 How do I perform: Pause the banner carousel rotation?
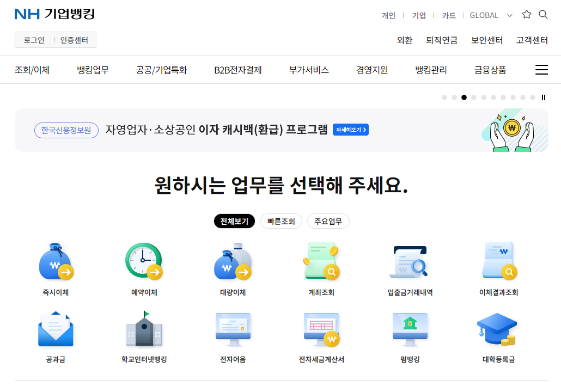pos(543,97)
